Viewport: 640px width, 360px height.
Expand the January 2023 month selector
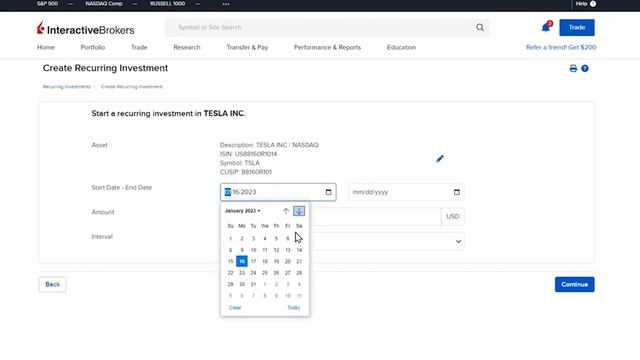242,211
